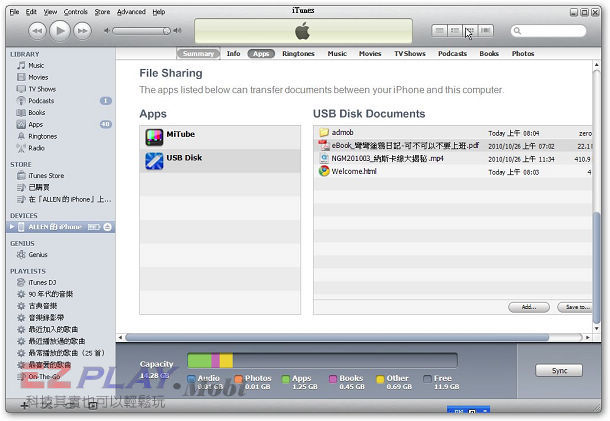Select the eBook PDF document

pyautogui.click(x=452, y=146)
